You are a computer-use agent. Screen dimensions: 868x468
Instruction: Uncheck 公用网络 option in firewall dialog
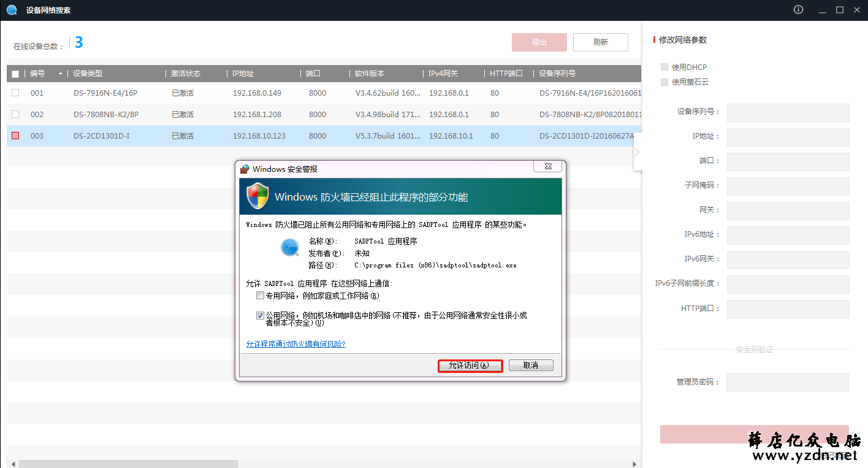point(261,315)
